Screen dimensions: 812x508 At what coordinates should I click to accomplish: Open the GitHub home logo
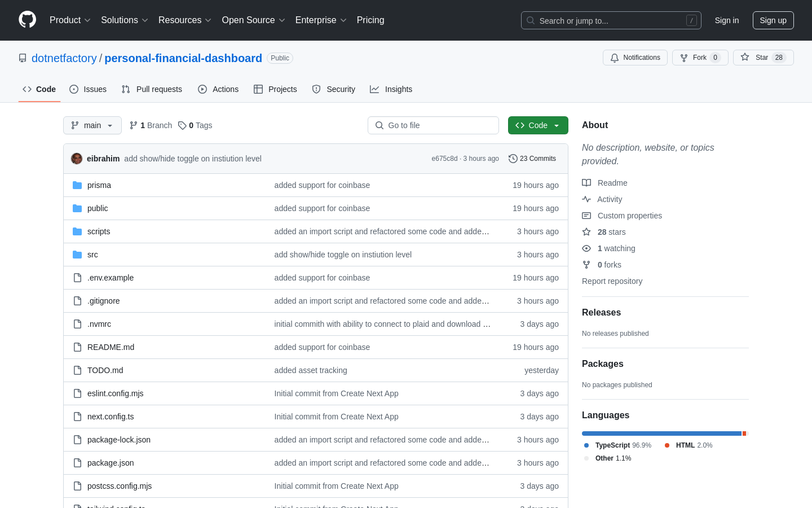pos(27,20)
